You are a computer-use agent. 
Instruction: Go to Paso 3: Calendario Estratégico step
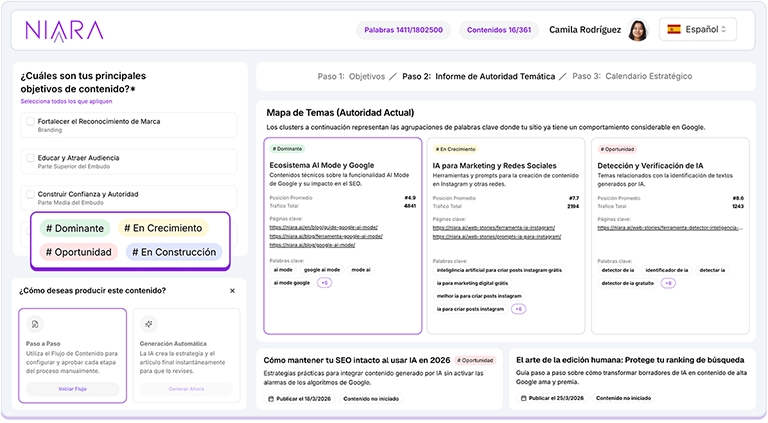click(633, 76)
